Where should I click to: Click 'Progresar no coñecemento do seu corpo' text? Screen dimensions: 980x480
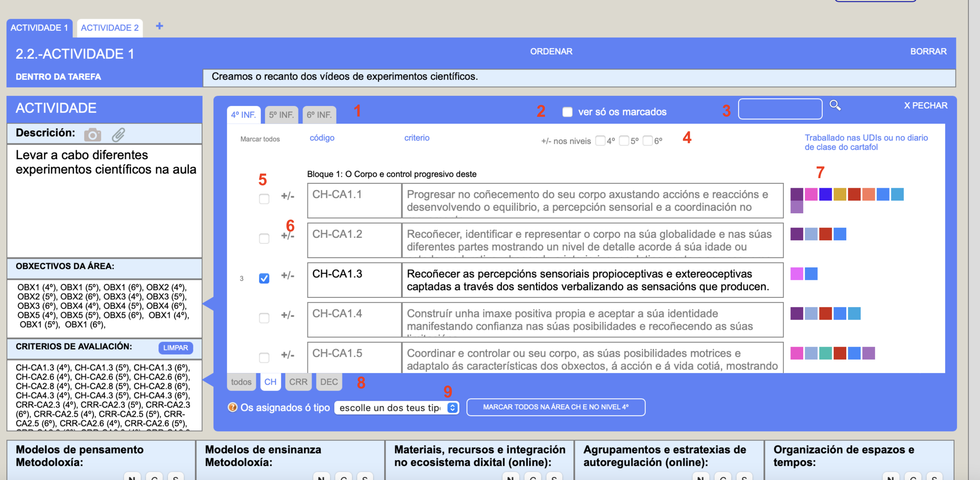(x=593, y=201)
